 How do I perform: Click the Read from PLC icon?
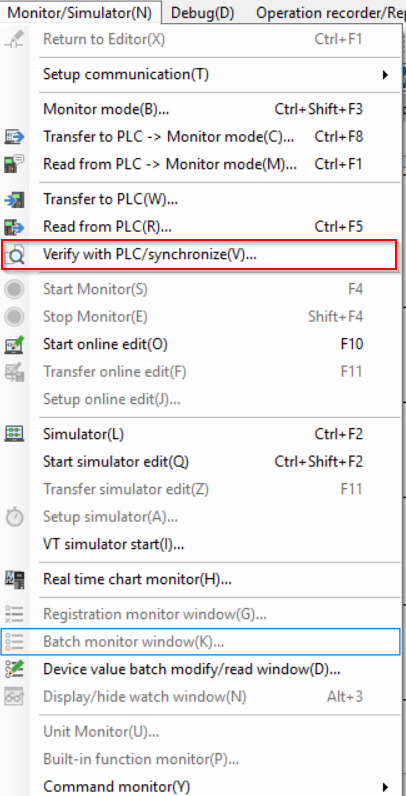tap(14, 227)
